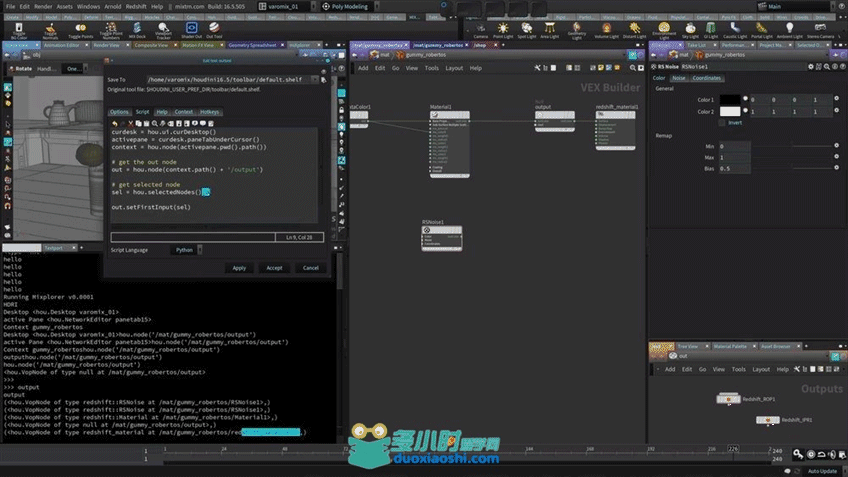Add an Ambient Light from the shelf
Image resolution: width=848 pixels, height=477 pixels.
[790, 31]
